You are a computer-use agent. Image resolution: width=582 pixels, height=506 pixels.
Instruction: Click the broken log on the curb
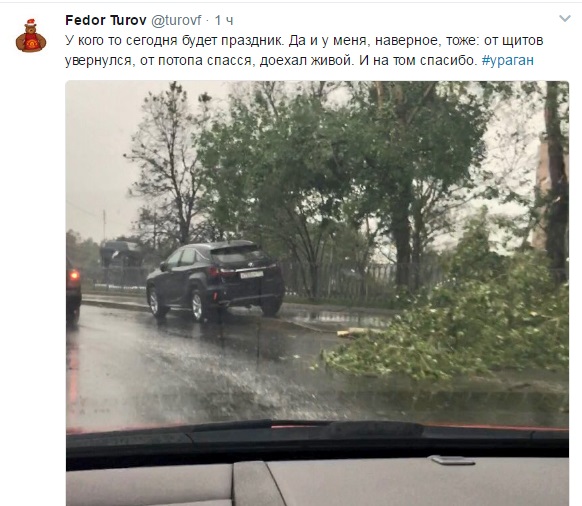[357, 332]
